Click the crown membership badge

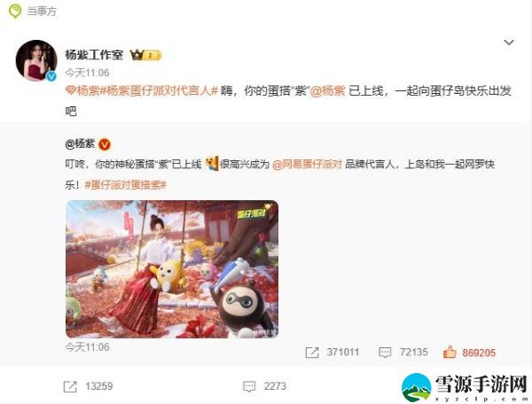[146, 55]
